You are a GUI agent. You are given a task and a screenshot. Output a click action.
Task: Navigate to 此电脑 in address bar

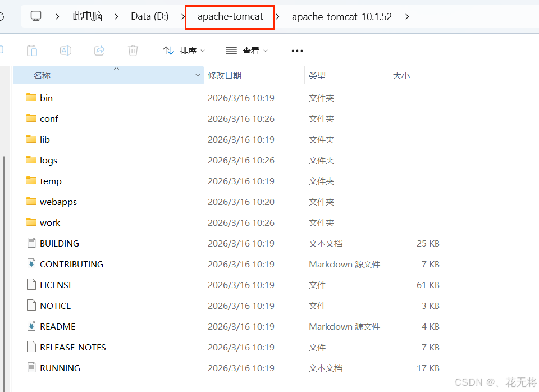click(x=88, y=16)
